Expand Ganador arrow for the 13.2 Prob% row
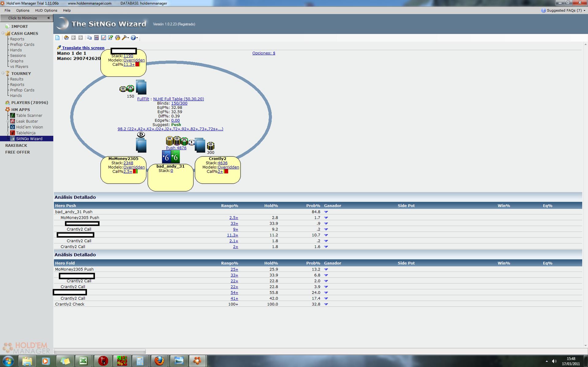Image resolution: width=588 pixels, height=367 pixels. pyautogui.click(x=326, y=270)
